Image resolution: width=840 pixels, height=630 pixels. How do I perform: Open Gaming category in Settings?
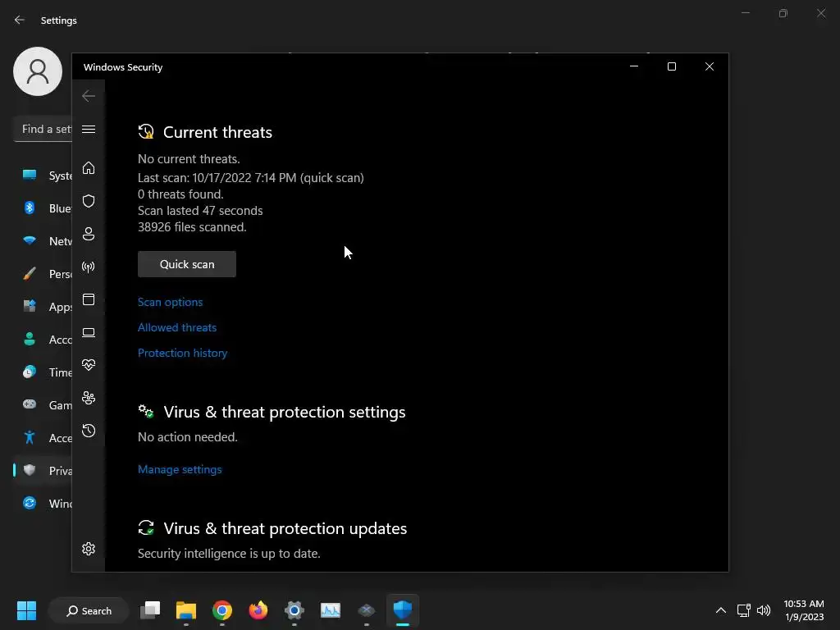[43, 405]
